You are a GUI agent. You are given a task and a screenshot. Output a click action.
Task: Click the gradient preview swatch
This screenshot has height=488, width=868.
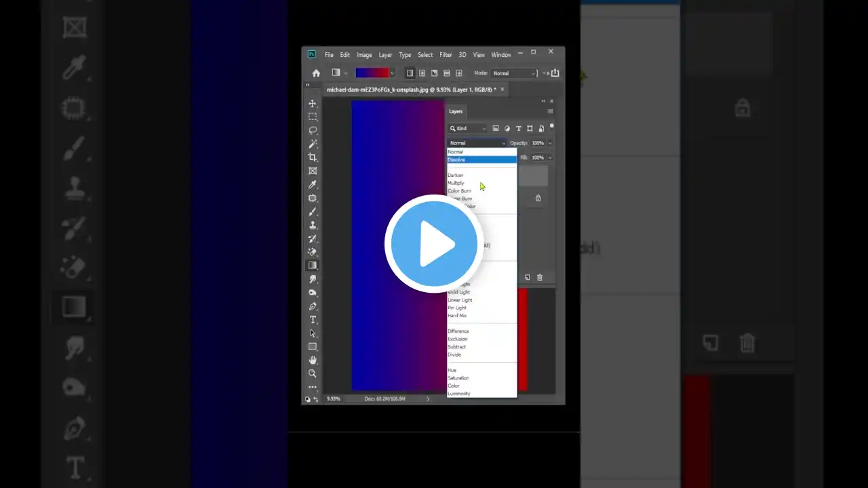372,73
